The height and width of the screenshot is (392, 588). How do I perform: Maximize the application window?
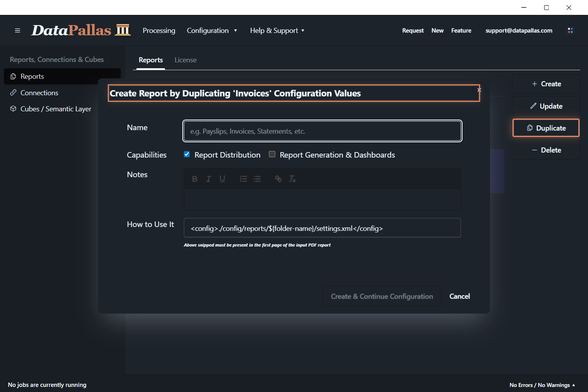(546, 7)
